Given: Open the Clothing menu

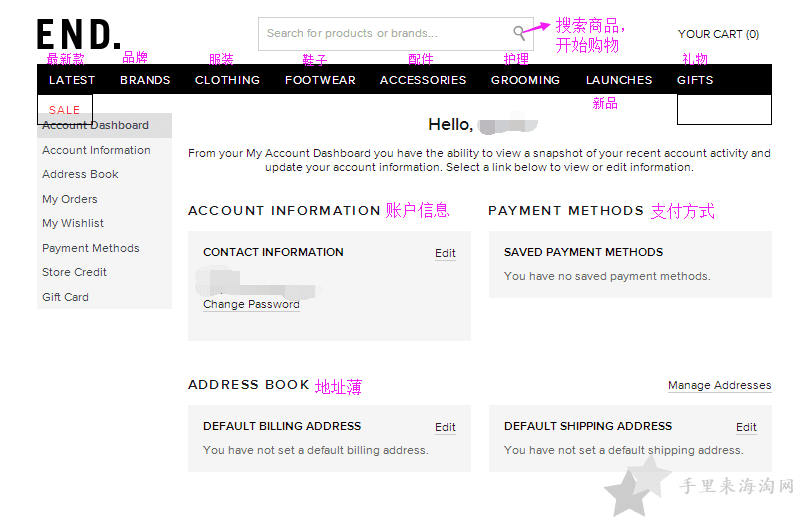Looking at the screenshot, I should tap(227, 80).
